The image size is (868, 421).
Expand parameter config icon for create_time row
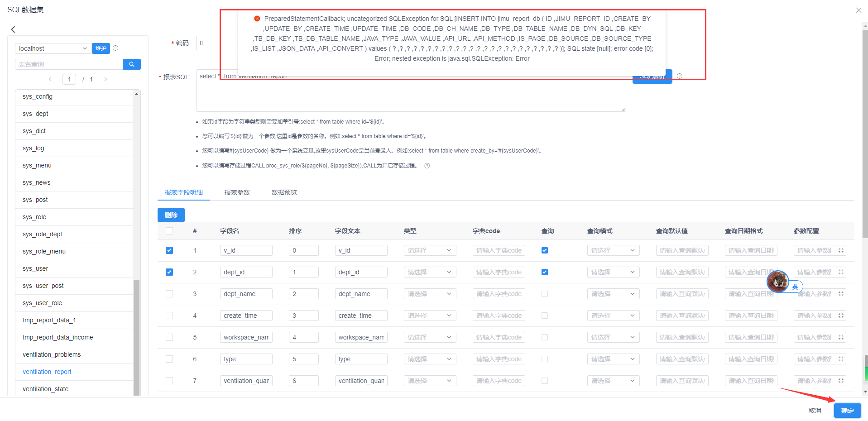841,316
